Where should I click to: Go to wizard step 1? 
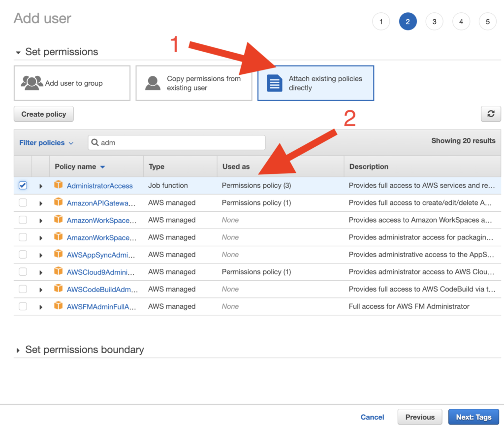[381, 22]
